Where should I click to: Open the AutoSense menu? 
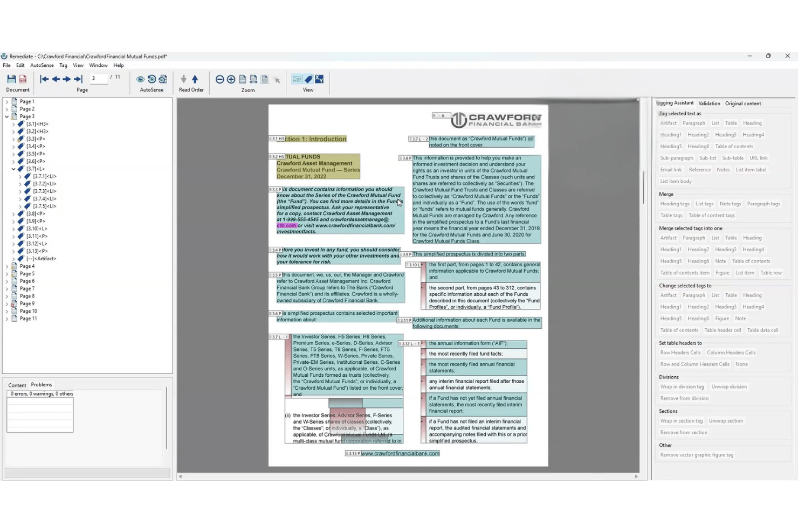pyautogui.click(x=42, y=65)
